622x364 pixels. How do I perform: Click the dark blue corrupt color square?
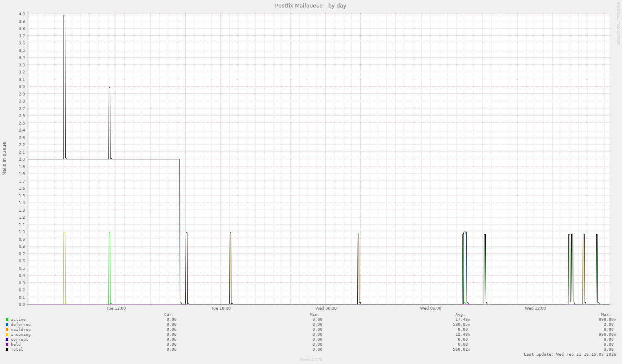pos(6,340)
